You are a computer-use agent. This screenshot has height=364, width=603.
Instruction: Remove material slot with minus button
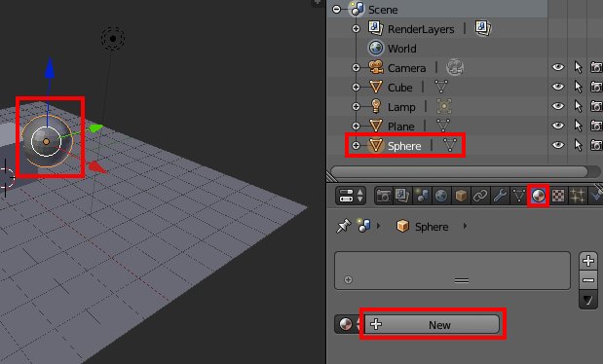pyautogui.click(x=588, y=280)
